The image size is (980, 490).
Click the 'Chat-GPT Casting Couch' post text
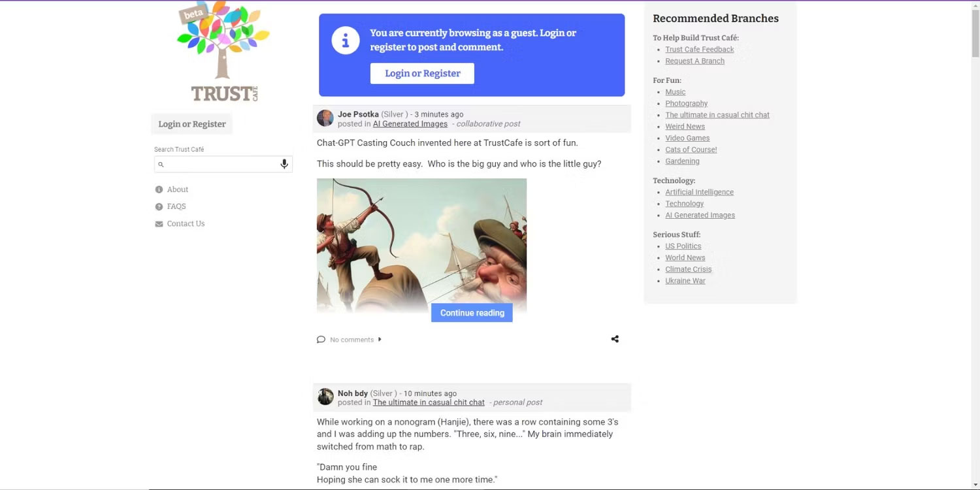[x=448, y=143]
